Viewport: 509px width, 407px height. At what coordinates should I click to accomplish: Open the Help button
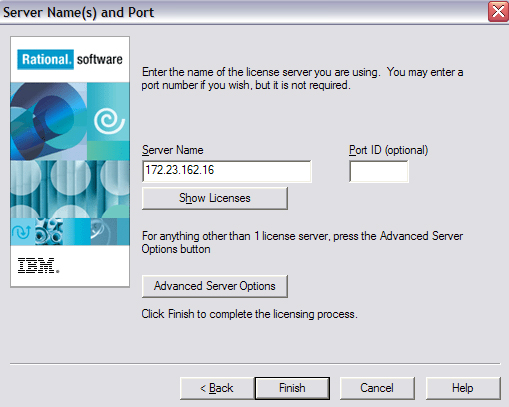(463, 388)
